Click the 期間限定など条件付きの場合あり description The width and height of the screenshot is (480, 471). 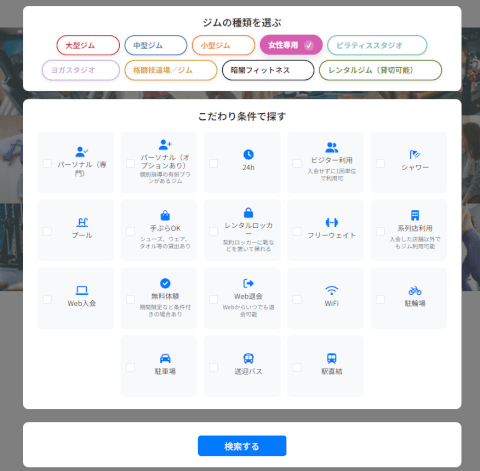(x=165, y=311)
